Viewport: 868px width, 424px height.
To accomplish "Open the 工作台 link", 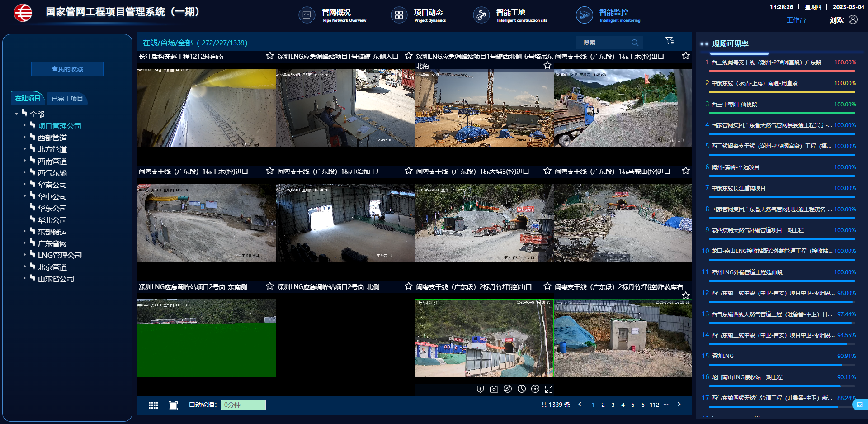I will (796, 20).
